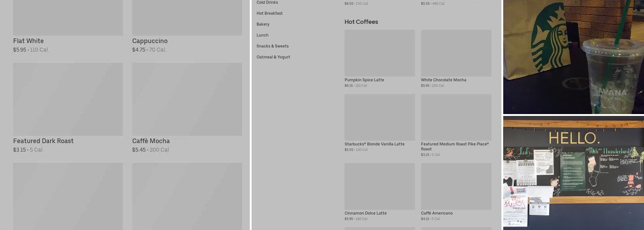
Task: Open the Starbucks bag and cup photo
Action: point(574,57)
